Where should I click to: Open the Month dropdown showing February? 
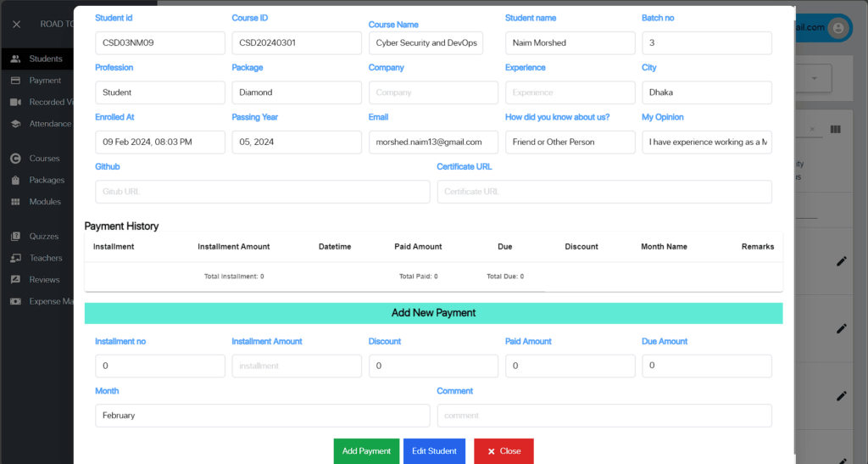tap(262, 416)
